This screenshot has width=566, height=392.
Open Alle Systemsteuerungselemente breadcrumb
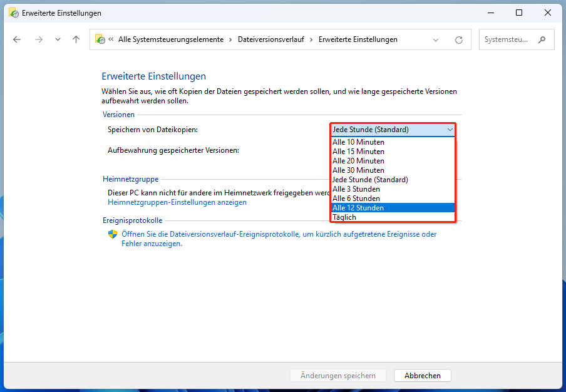click(171, 39)
